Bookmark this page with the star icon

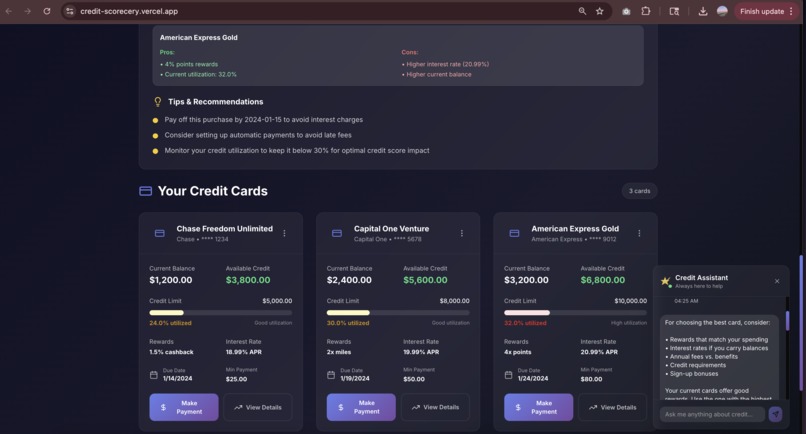[x=599, y=11]
